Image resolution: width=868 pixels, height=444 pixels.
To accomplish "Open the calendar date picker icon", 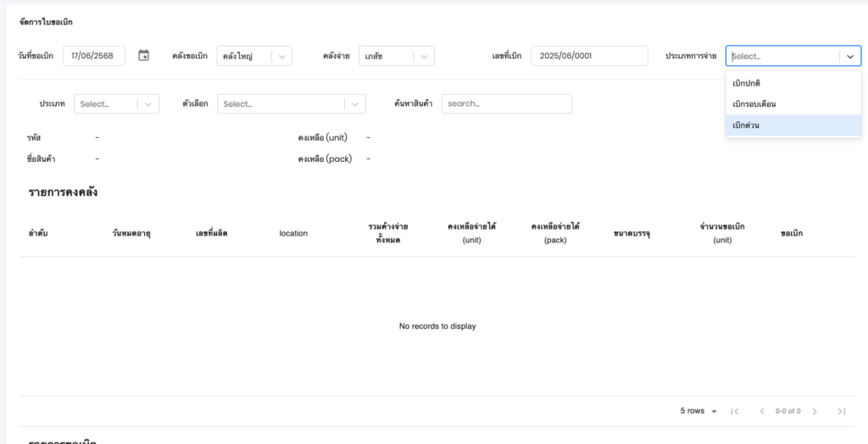I will point(144,56).
